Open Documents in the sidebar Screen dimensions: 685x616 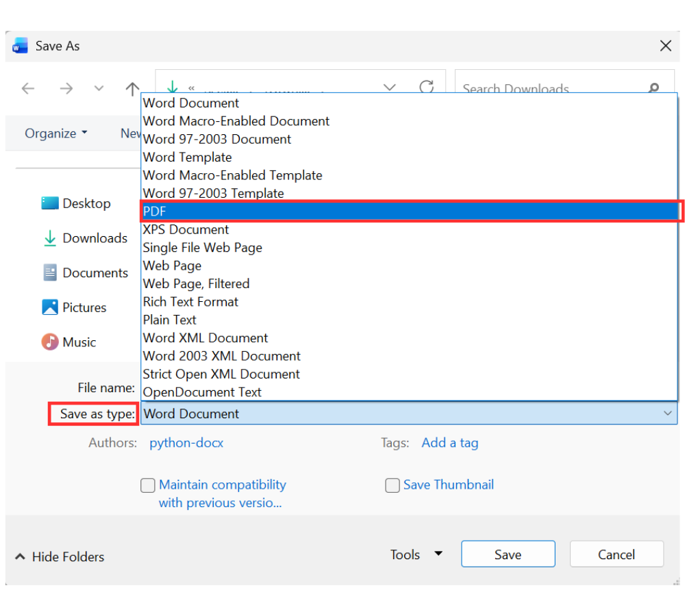(x=86, y=273)
